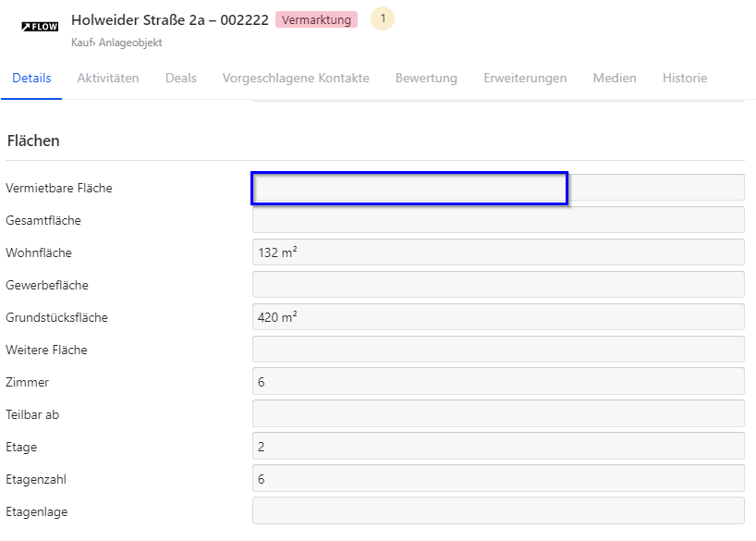Switch to the Medien tab
This screenshot has height=541, width=756.
point(615,79)
